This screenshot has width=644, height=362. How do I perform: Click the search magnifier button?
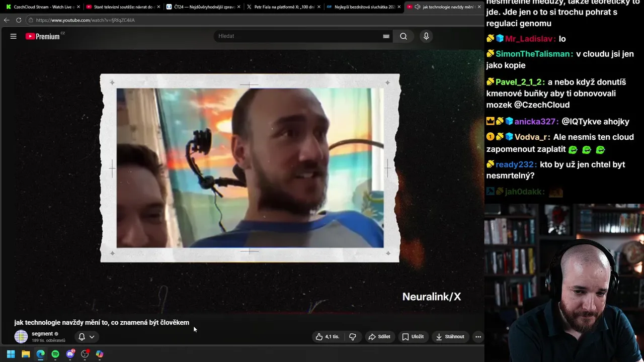click(404, 36)
